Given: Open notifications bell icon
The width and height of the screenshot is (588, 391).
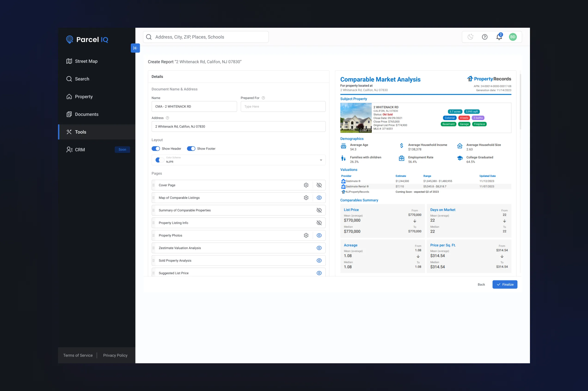Looking at the screenshot, I should pyautogui.click(x=499, y=37).
